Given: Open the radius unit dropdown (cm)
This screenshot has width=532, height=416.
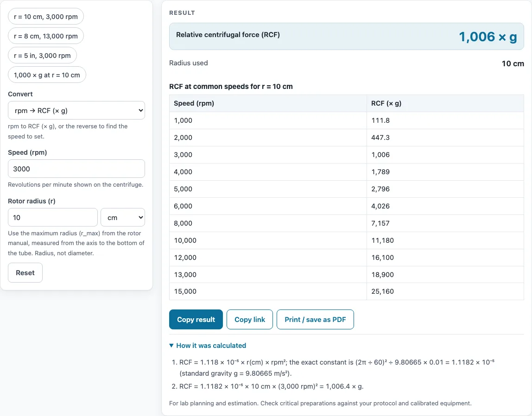Looking at the screenshot, I should [x=123, y=217].
